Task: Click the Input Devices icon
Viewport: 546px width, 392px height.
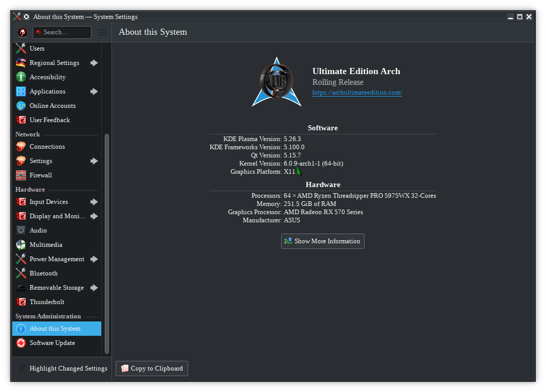Action: click(21, 201)
